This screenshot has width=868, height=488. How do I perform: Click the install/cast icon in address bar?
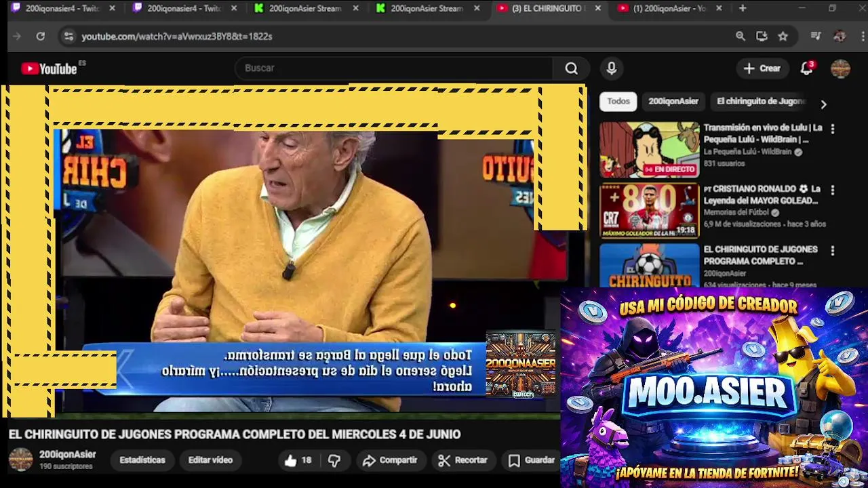(x=762, y=36)
